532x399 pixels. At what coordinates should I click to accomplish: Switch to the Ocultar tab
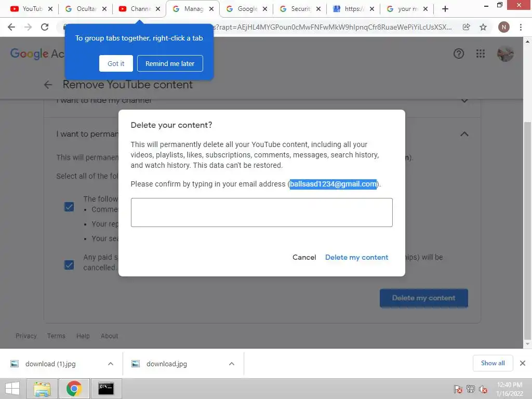[x=82, y=9]
